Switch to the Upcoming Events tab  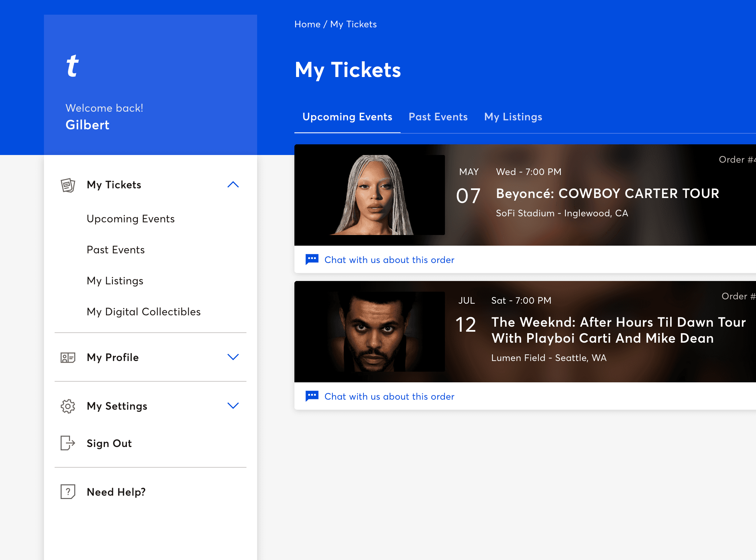[347, 117]
